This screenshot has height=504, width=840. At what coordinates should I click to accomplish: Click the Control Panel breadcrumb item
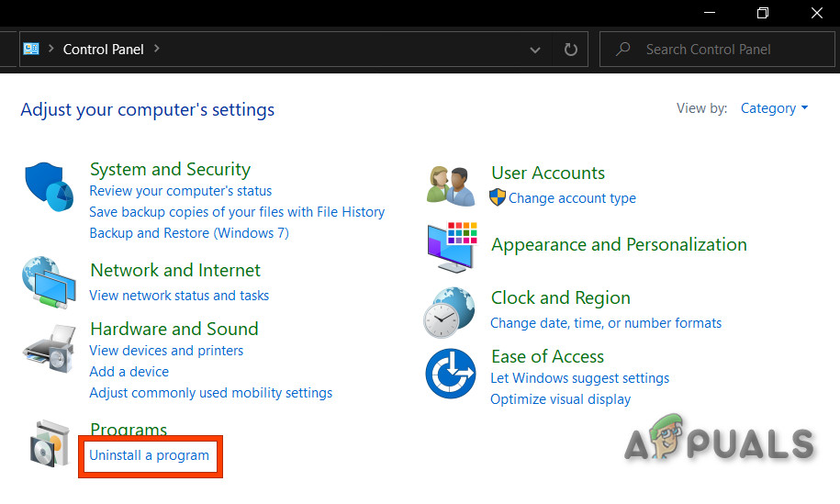click(x=103, y=50)
